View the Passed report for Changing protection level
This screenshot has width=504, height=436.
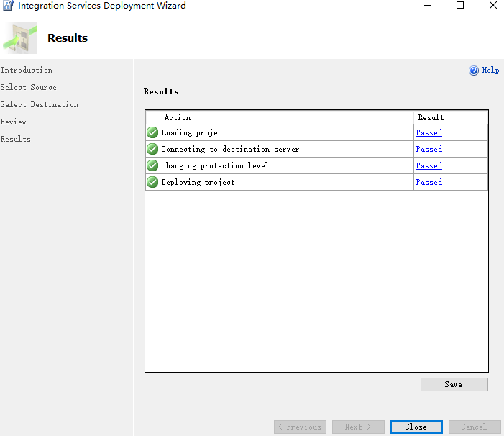pos(429,165)
